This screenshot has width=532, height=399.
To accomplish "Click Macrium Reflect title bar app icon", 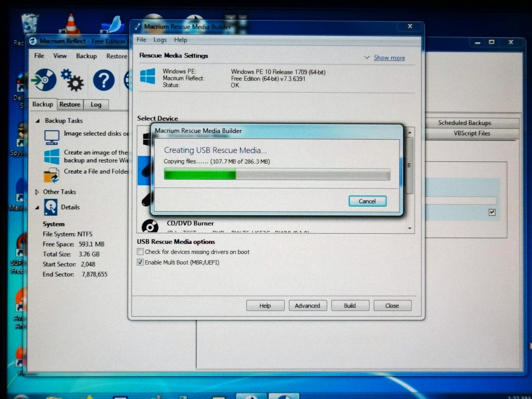I will (33, 41).
